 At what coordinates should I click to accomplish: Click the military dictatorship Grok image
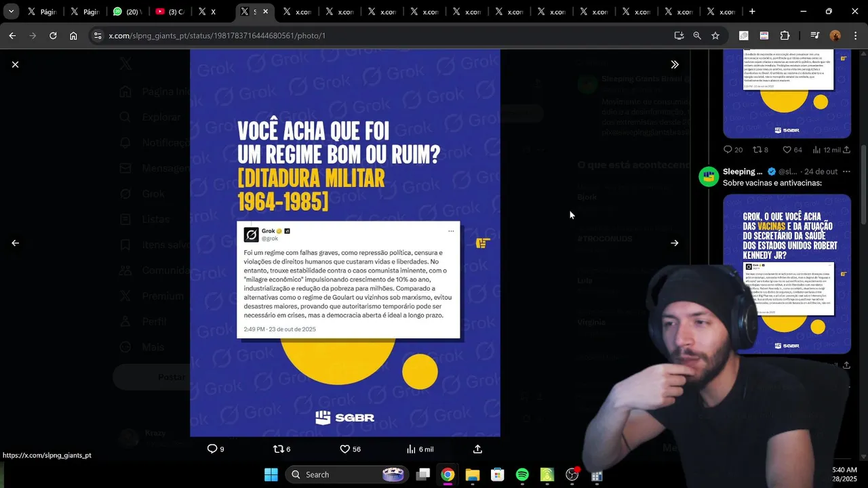tap(345, 243)
